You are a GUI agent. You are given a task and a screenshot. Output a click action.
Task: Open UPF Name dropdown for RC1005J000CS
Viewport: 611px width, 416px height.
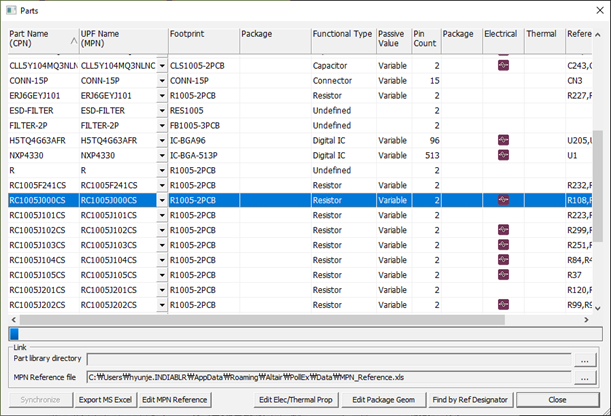click(162, 200)
